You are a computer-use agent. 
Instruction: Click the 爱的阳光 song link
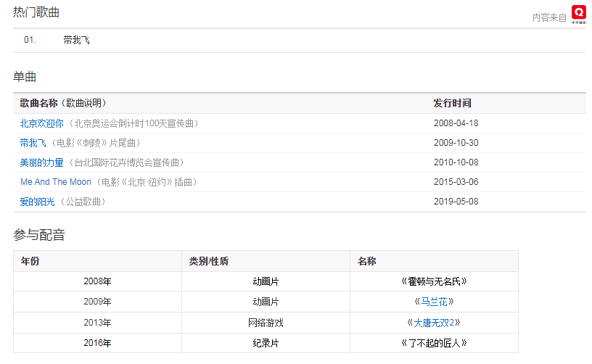pyautogui.click(x=38, y=202)
